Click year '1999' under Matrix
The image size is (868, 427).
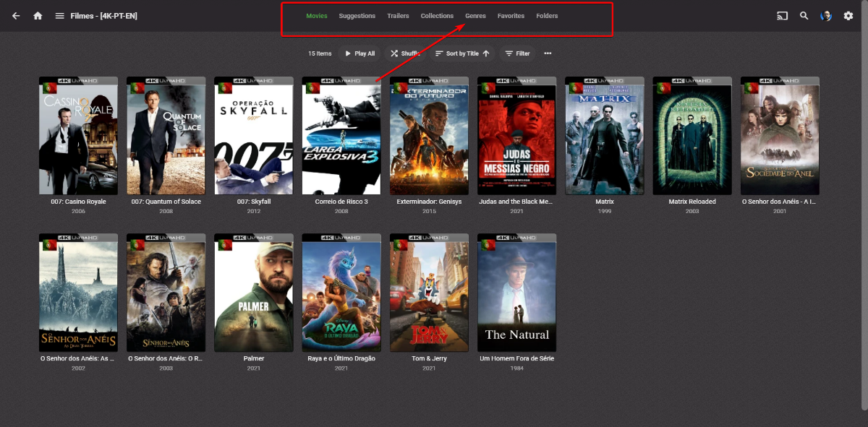point(605,212)
